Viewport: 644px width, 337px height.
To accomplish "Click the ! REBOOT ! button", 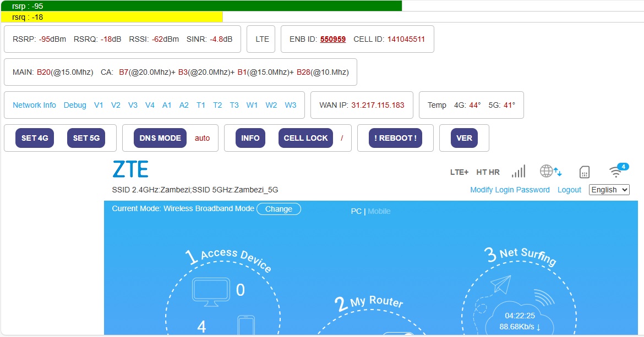I will coord(395,138).
